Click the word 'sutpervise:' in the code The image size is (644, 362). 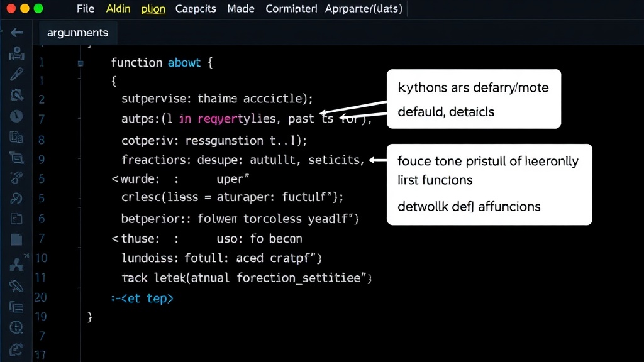tap(156, 99)
